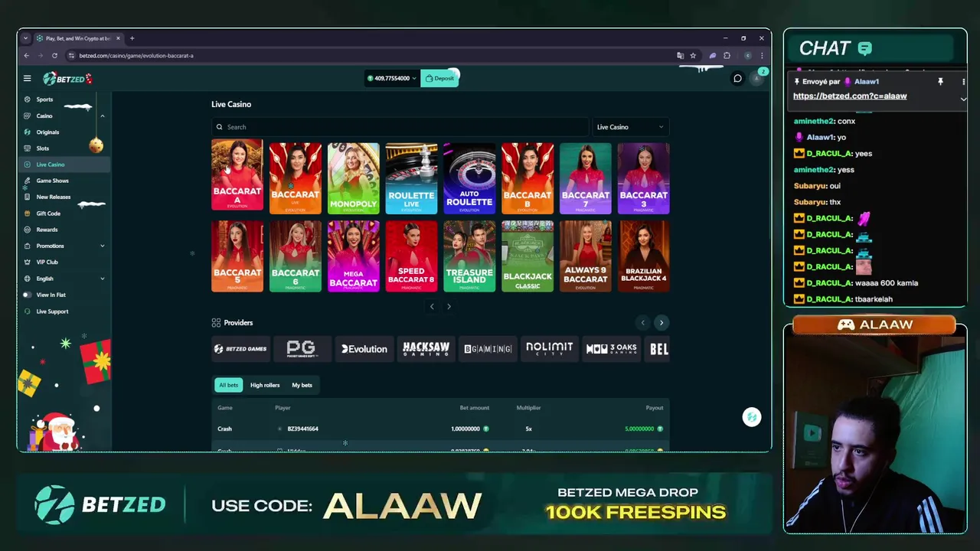Select the PG Pocket Games Soft provider
Viewport: 980px width, 551px height.
tap(302, 349)
